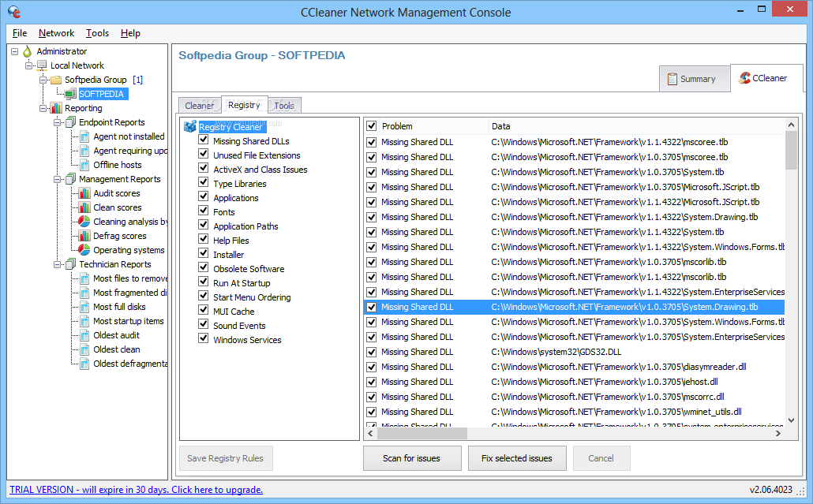Open the File menu
Viewport: 813px width, 504px height.
[20, 33]
